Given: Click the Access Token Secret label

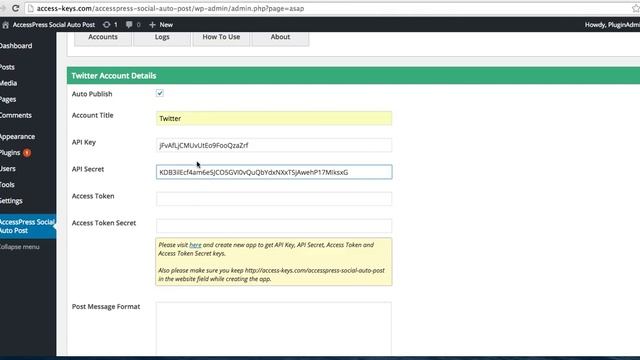Looking at the screenshot, I should (104, 223).
